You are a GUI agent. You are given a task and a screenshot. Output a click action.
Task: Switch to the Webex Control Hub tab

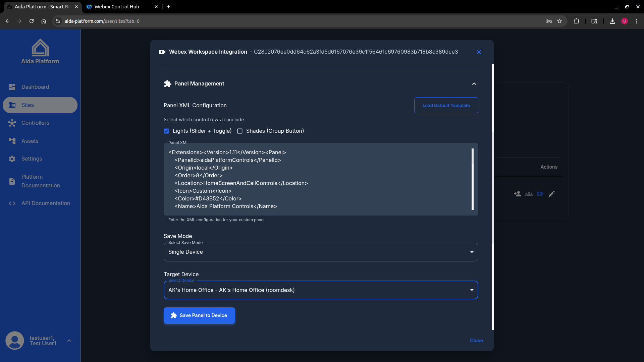[x=116, y=7]
